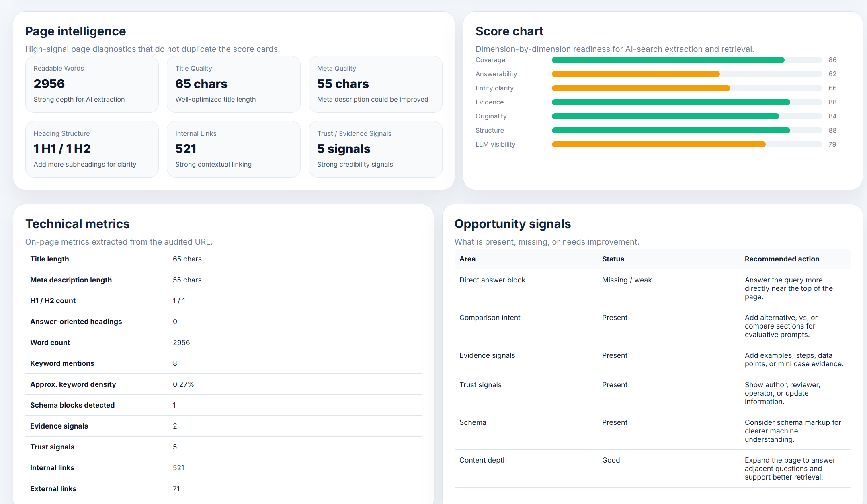
Task: Click the Trust signals opportunity area cell
Action: click(480, 385)
